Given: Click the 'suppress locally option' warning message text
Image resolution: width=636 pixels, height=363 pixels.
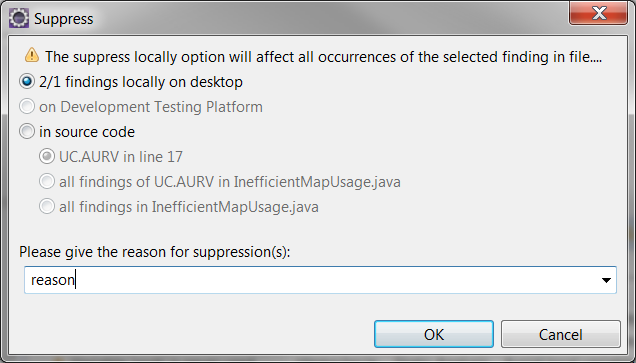Looking at the screenshot, I should tap(323, 57).
